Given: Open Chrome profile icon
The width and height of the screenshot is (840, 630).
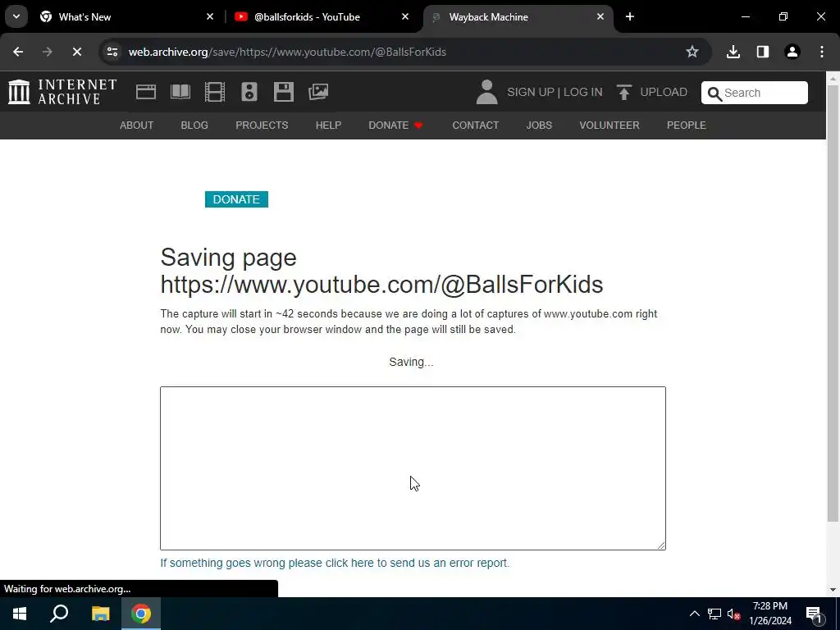Looking at the screenshot, I should click(792, 52).
